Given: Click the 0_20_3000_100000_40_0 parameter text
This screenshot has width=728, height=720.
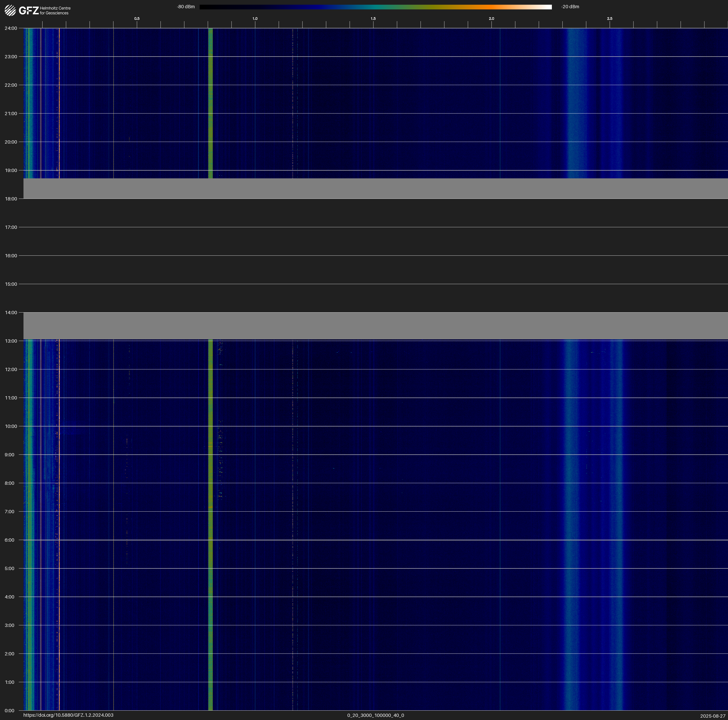Looking at the screenshot, I should [x=375, y=715].
